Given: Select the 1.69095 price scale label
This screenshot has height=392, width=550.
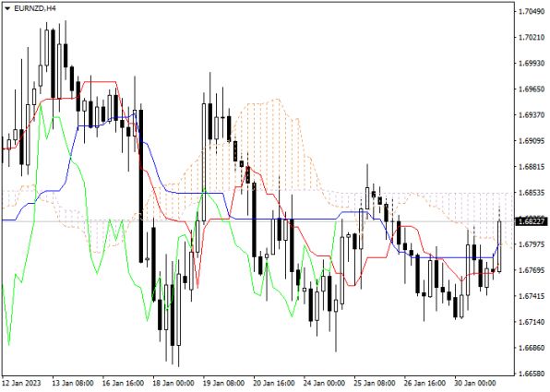Looking at the screenshot, I should [x=532, y=140].
